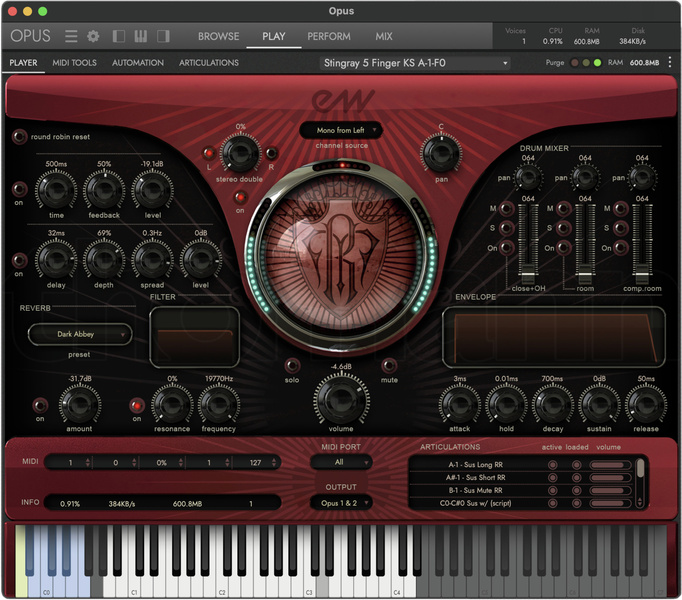Open the Mono from Left channel source dropdown
The width and height of the screenshot is (682, 600).
click(341, 130)
